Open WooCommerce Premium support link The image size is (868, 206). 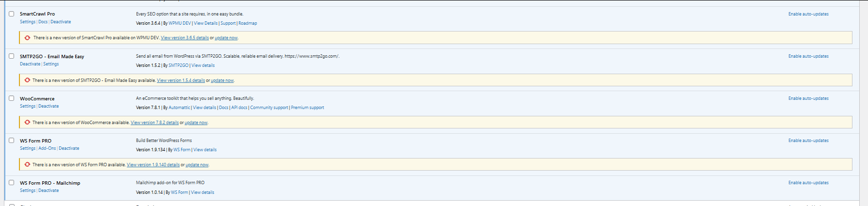tap(307, 108)
